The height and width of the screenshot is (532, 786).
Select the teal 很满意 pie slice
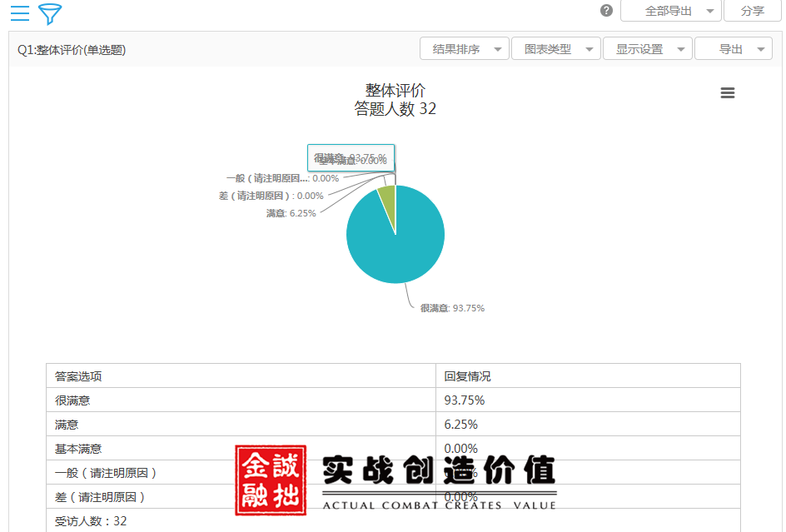[x=398, y=241]
